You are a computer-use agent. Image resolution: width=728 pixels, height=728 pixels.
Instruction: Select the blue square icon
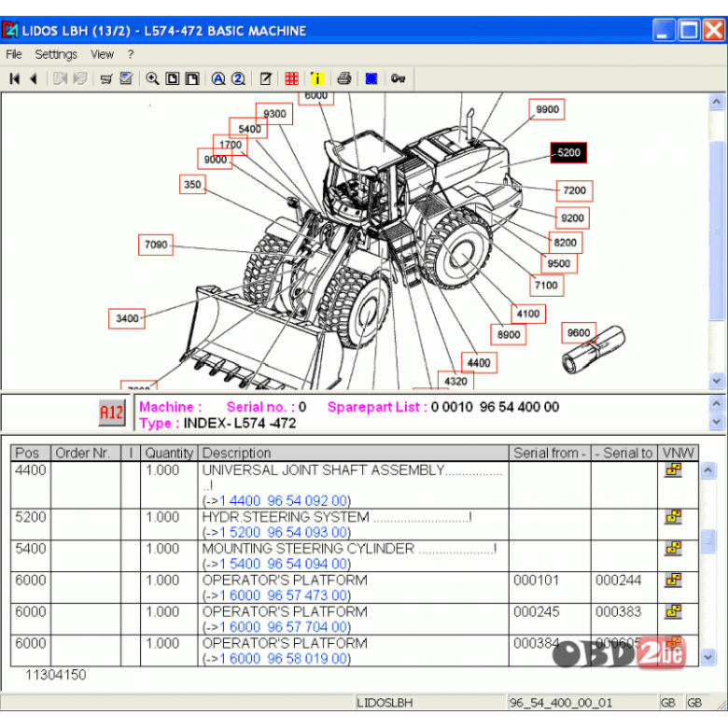[371, 79]
